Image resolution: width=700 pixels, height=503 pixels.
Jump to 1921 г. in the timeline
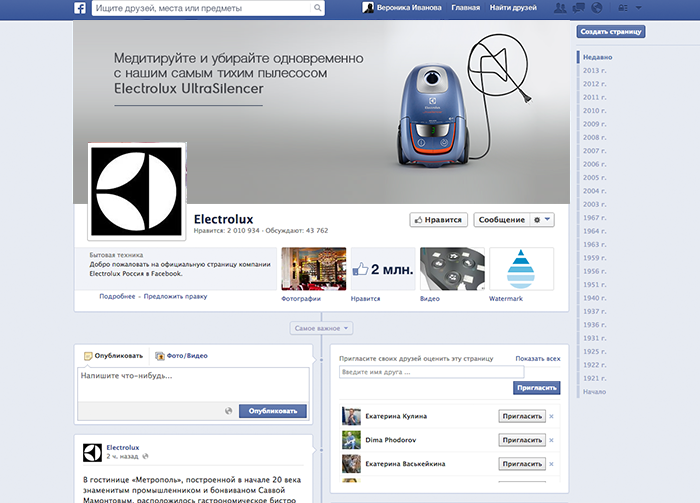click(x=595, y=378)
